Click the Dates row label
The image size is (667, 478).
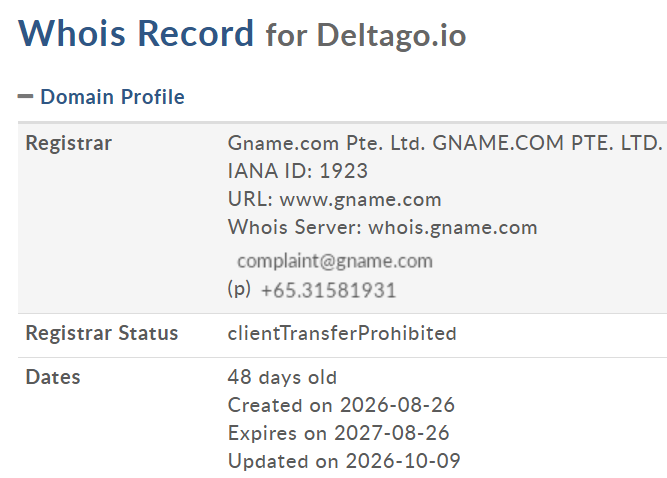click(53, 377)
